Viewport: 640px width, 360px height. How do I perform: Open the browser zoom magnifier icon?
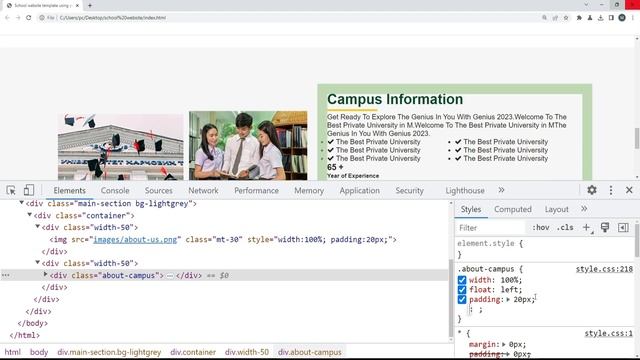click(544, 18)
